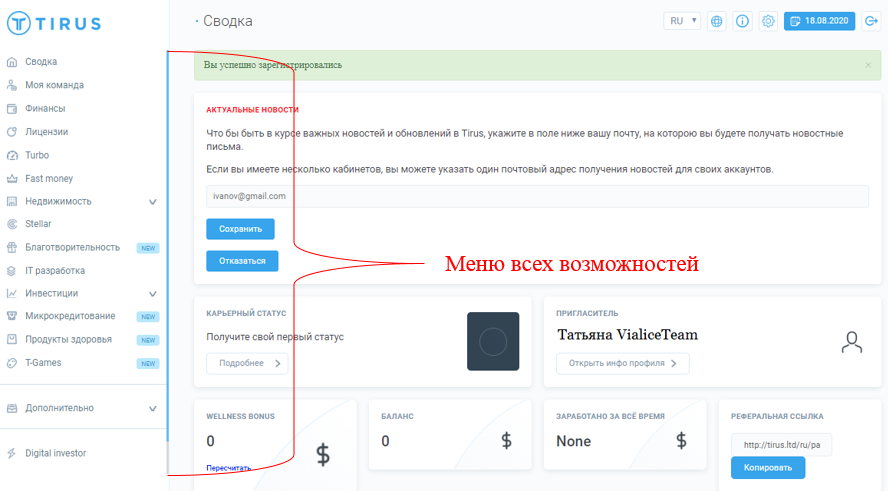The width and height of the screenshot is (888, 491).
Task: Click the 18.08.2020 date button
Action: tap(819, 21)
